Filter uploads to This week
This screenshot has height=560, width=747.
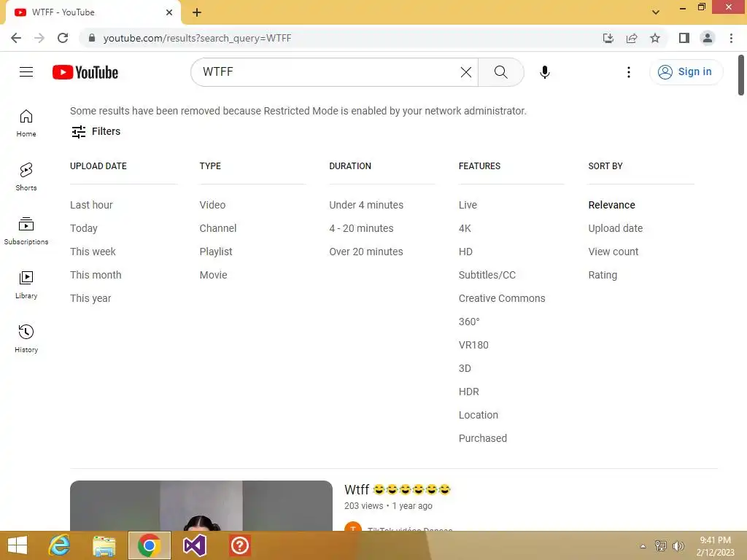(x=93, y=252)
